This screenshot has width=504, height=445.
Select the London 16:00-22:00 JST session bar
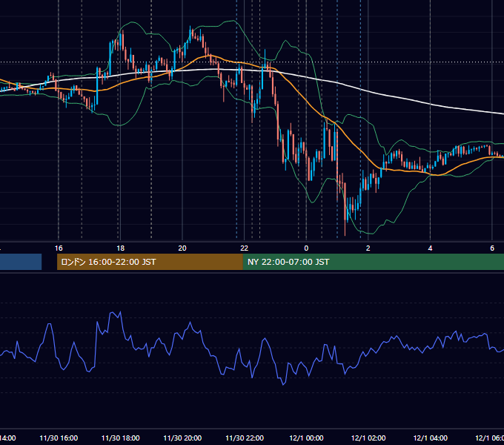[x=150, y=262]
